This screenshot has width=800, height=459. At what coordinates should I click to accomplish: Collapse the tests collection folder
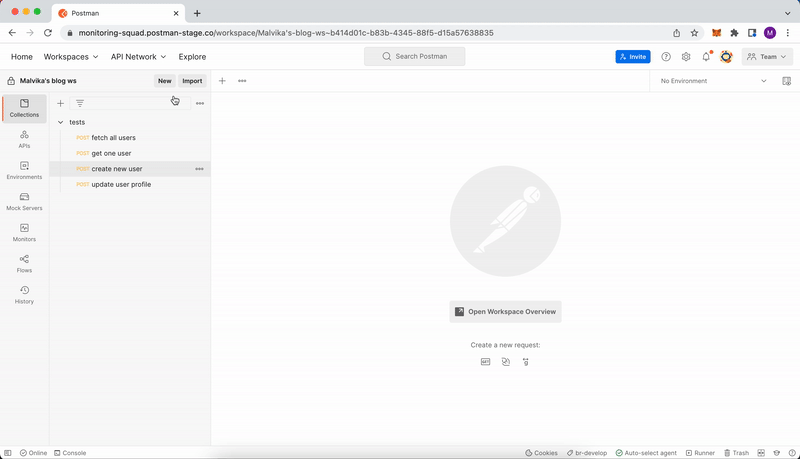pyautogui.click(x=61, y=122)
